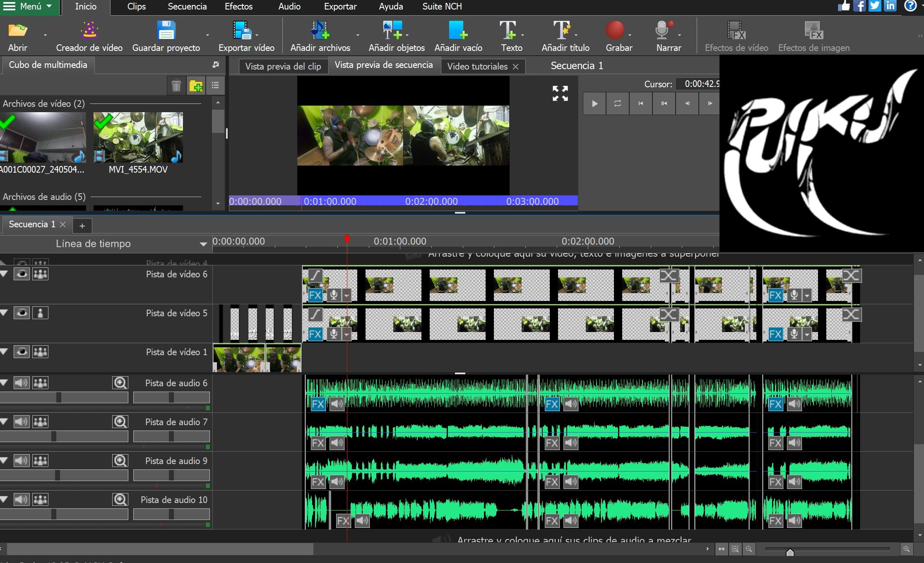Zoom waveform on Pista de audio 10
This screenshot has height=563, width=924.
coord(120,500)
